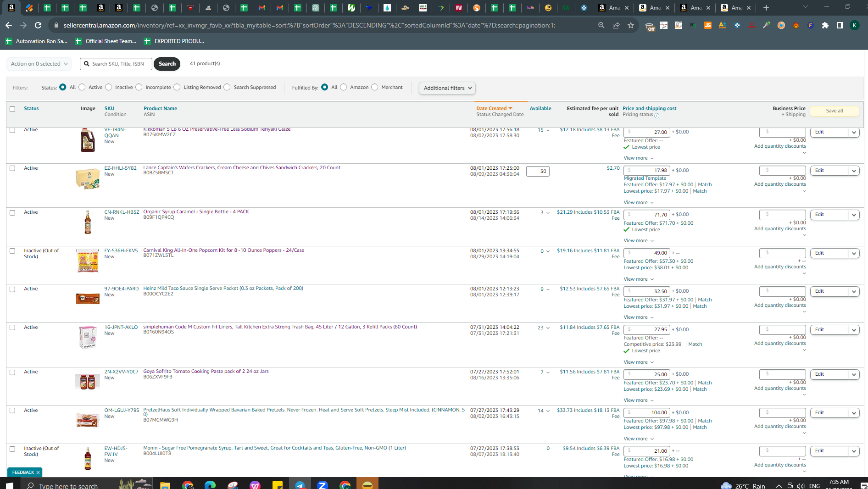This screenshot has height=489, width=868.
Task: Select the Active status filter
Action: pos(82,87)
